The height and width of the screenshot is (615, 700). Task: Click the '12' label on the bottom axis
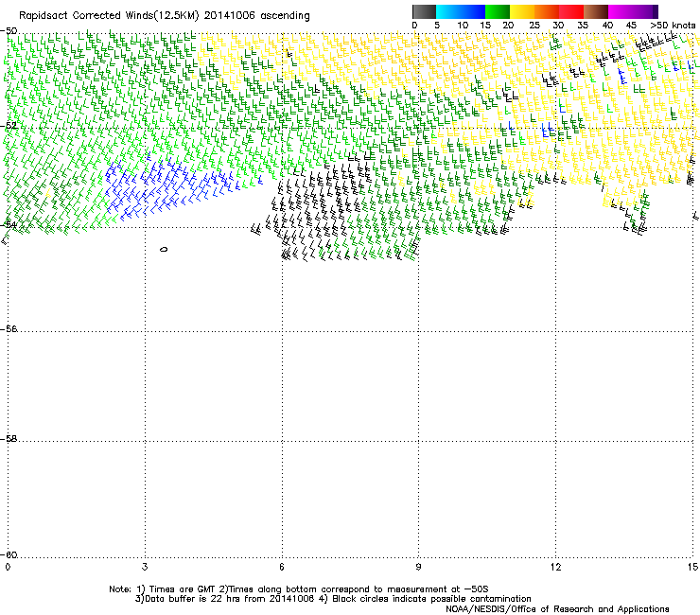point(555,567)
